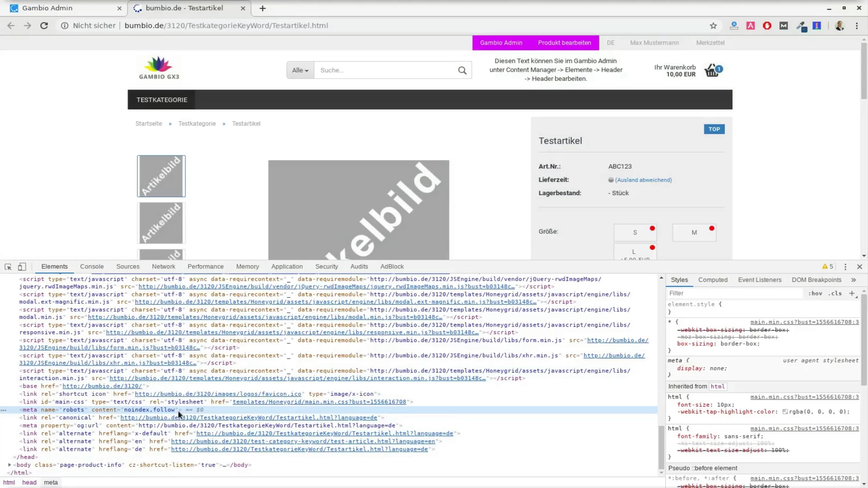Open the three-dots gutter menu beside meta robots
This screenshot has height=488, width=868.
4,410
